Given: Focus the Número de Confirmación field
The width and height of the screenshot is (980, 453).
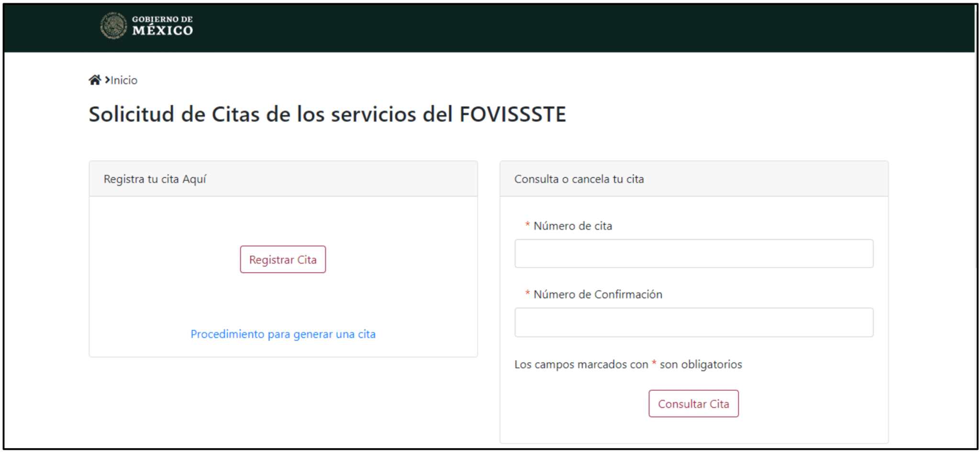Looking at the screenshot, I should 694,322.
